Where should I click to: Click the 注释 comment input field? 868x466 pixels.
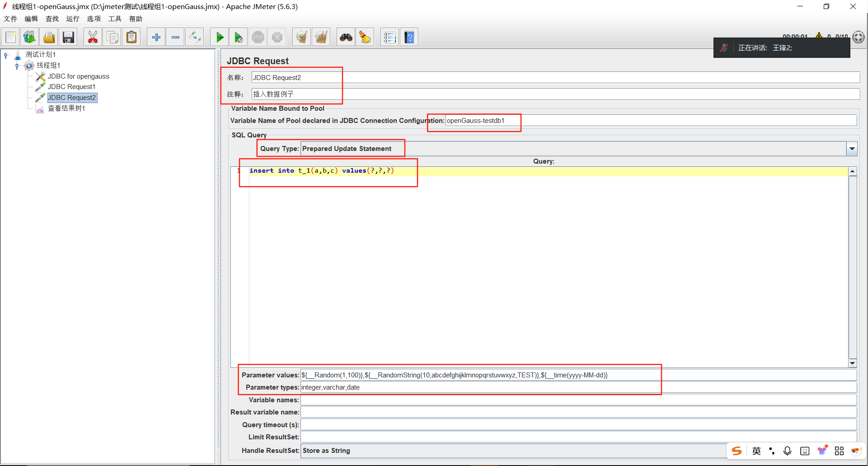coord(555,94)
